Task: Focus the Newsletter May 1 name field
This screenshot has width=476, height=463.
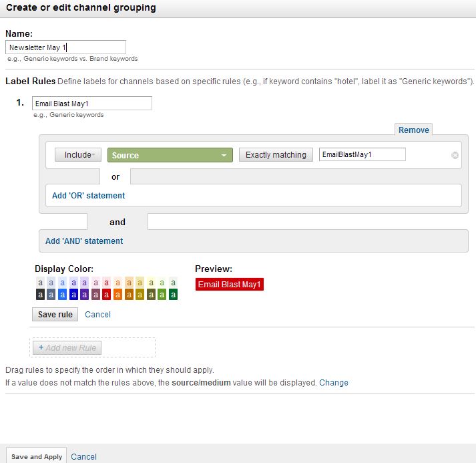Action: click(65, 47)
